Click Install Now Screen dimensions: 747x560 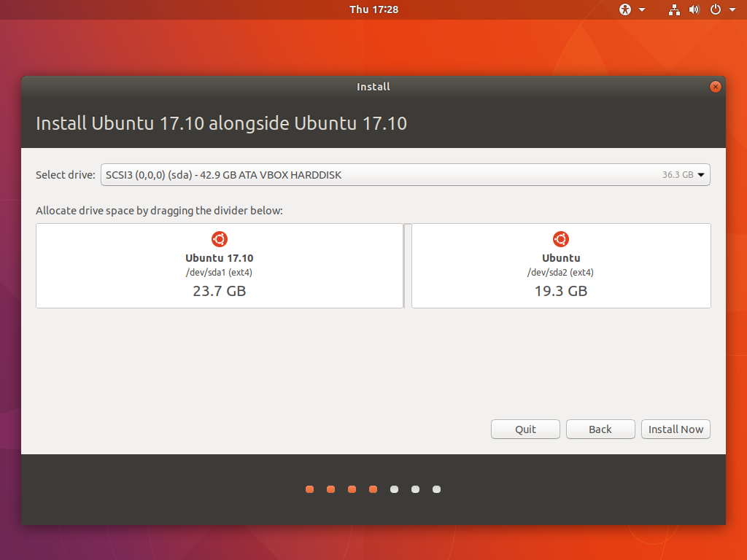676,429
